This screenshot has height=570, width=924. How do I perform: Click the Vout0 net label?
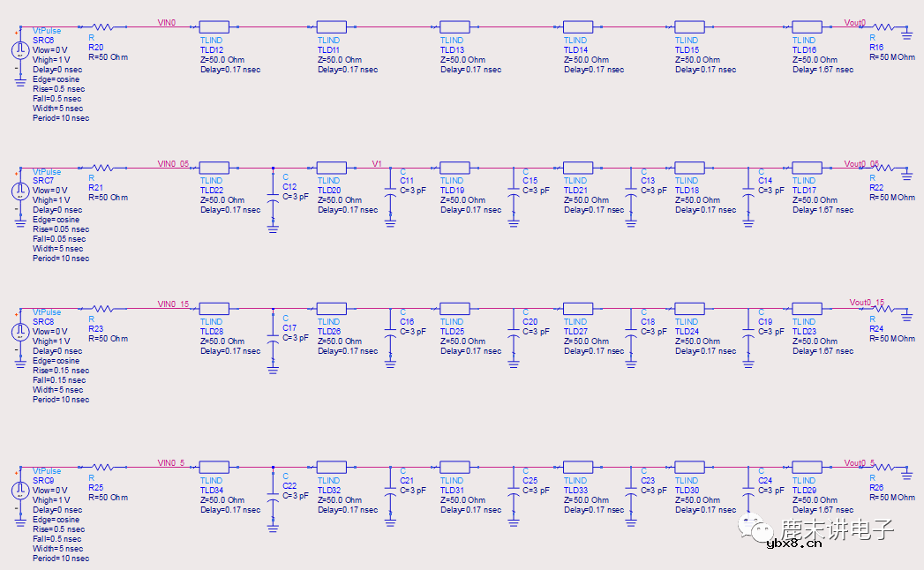[855, 22]
